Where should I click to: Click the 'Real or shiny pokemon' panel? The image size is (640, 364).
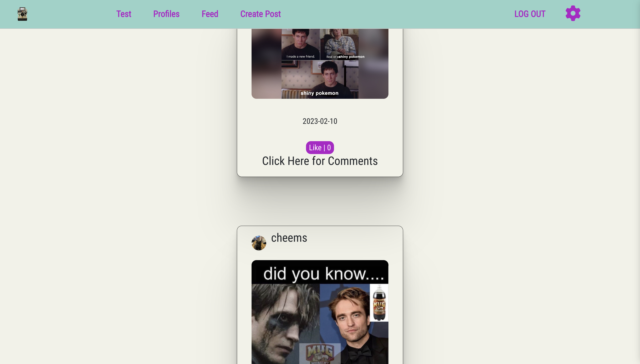tap(339, 44)
